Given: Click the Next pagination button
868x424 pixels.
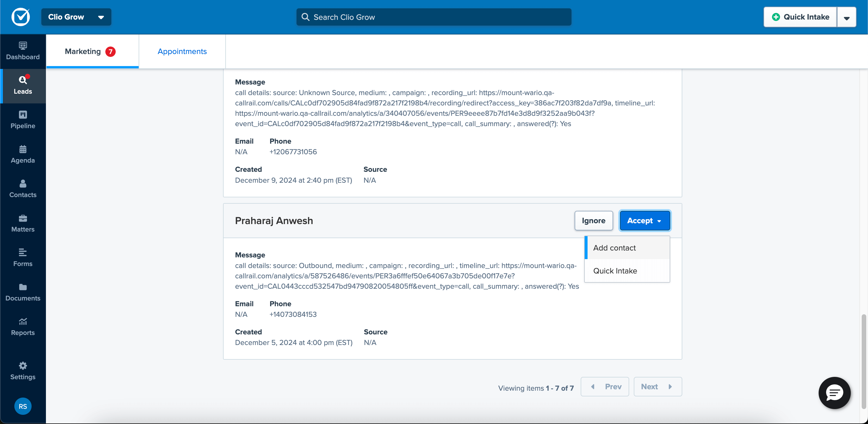Looking at the screenshot, I should (x=657, y=387).
